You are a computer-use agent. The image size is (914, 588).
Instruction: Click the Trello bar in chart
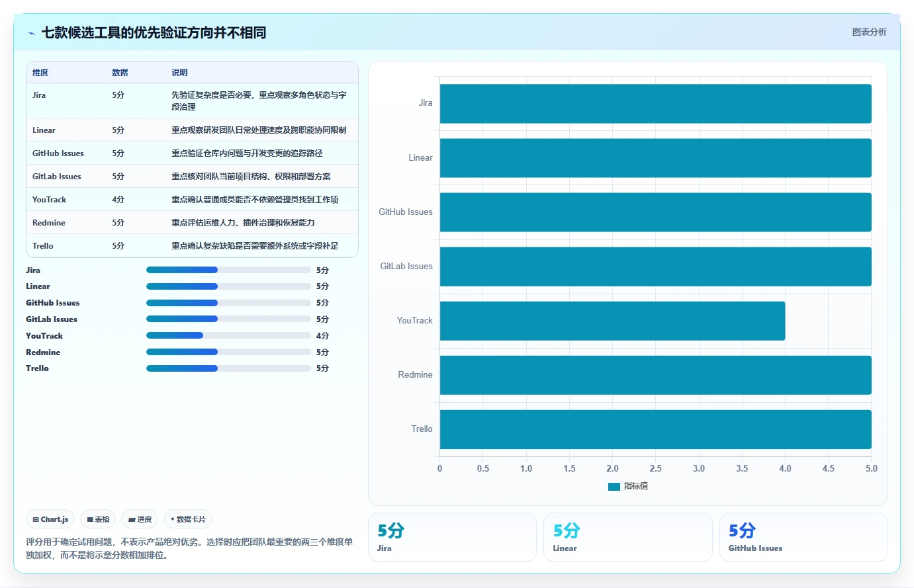click(655, 429)
